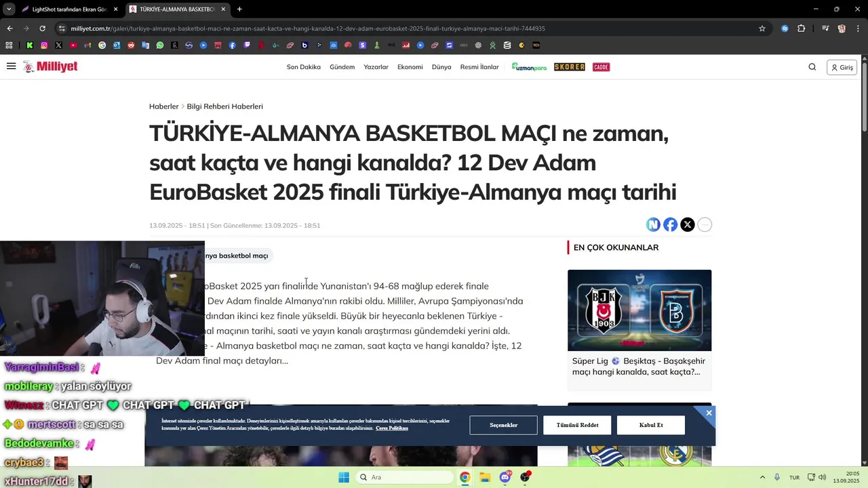This screenshot has height=488, width=868.
Task: Open the Ekonomi section
Action: coord(410,67)
